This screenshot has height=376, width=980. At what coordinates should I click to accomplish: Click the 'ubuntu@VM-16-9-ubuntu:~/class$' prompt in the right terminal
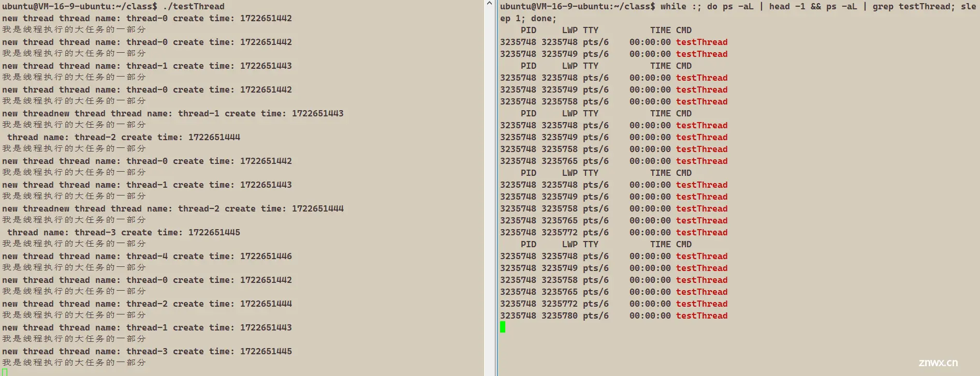click(577, 6)
